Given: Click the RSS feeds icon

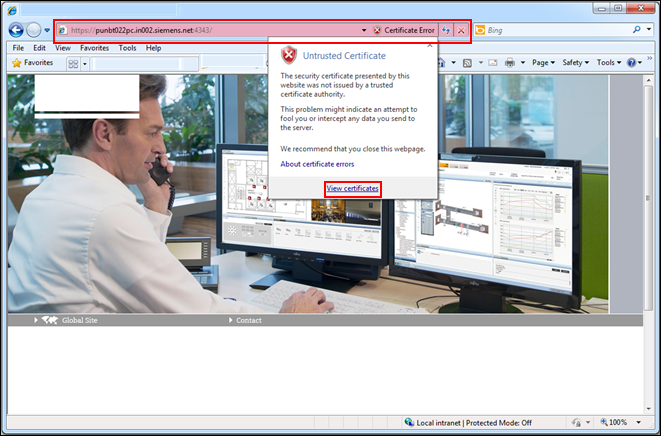Looking at the screenshot, I should (468, 63).
